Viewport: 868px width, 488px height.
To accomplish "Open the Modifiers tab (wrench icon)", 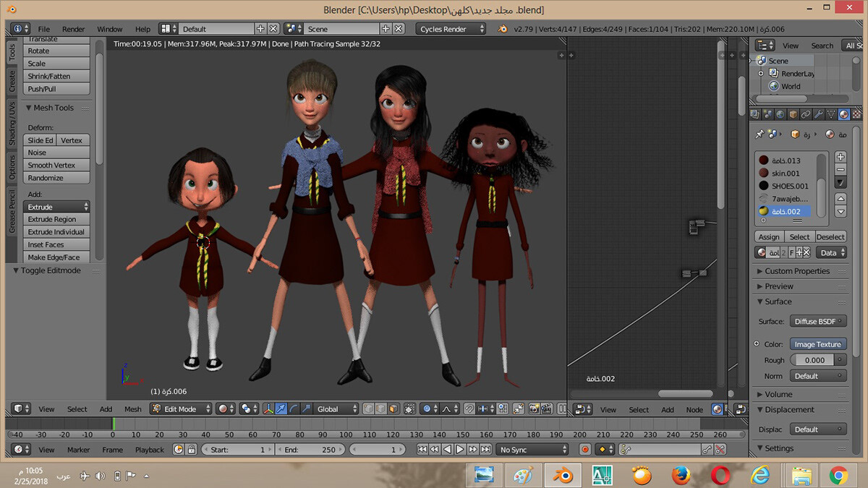I will pos(818,114).
